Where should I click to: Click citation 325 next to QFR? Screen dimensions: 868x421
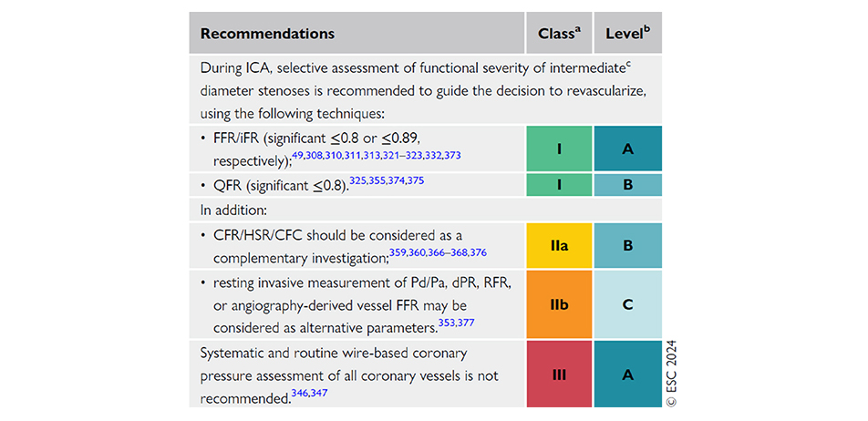(x=357, y=180)
